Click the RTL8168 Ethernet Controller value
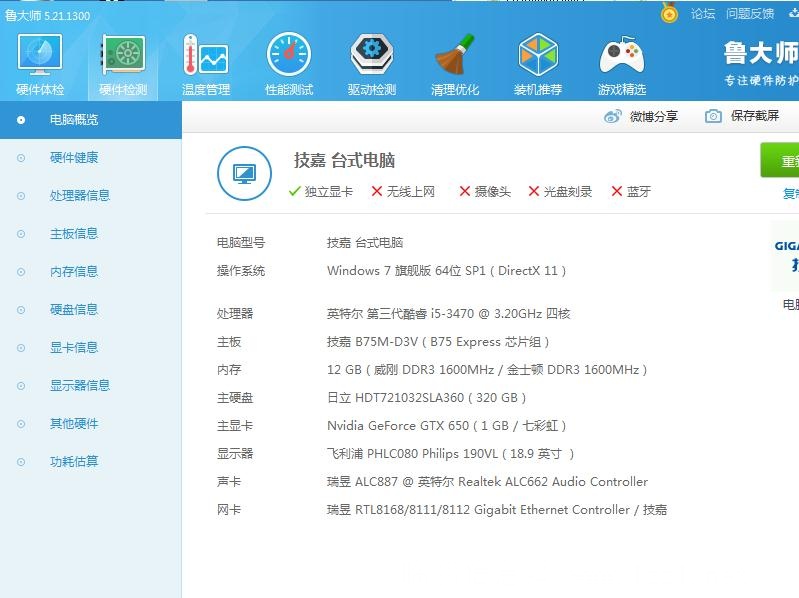Viewport: 799px width, 598px height. click(x=497, y=509)
